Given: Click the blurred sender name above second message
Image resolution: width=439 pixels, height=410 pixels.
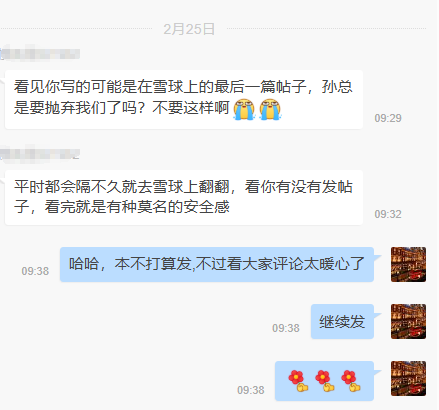Looking at the screenshot, I should click(x=40, y=154).
